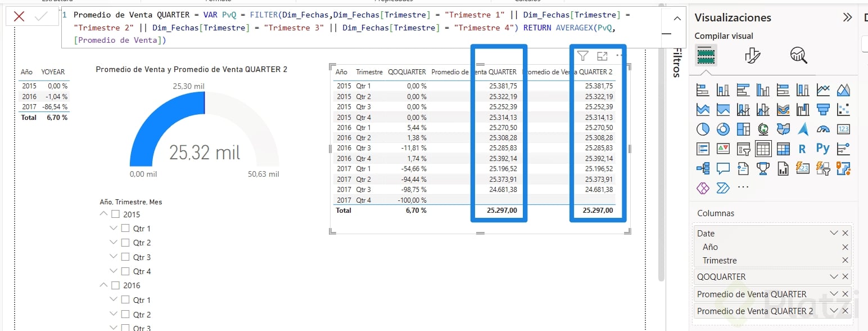Check Qtr 4 under 2015
The image size is (868, 331).
pos(126,271)
